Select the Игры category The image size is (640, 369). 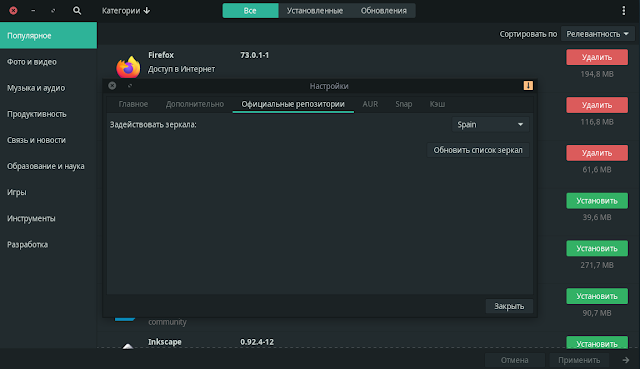48,192
